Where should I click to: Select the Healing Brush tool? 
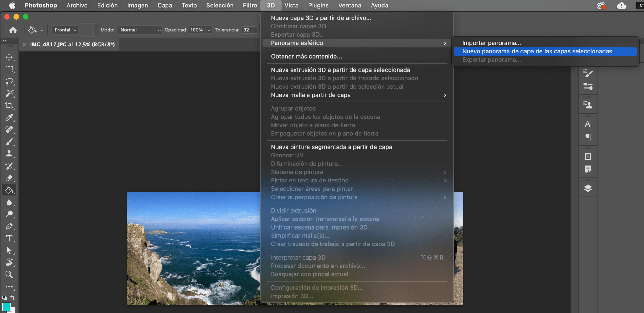(x=9, y=130)
